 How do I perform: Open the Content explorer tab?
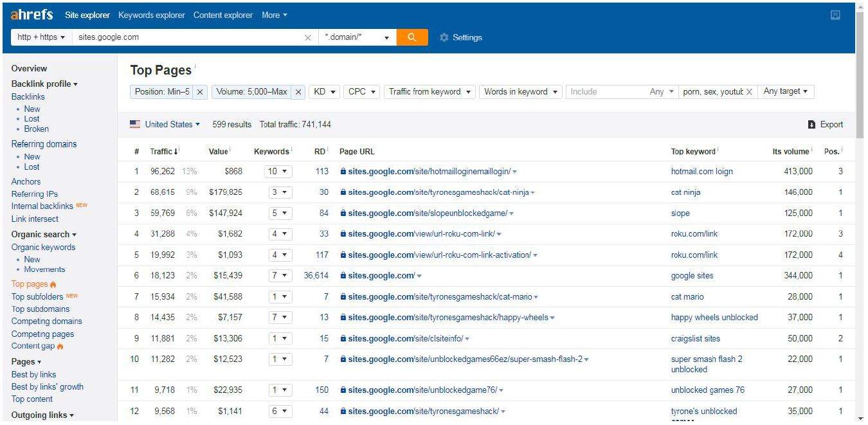click(x=222, y=15)
